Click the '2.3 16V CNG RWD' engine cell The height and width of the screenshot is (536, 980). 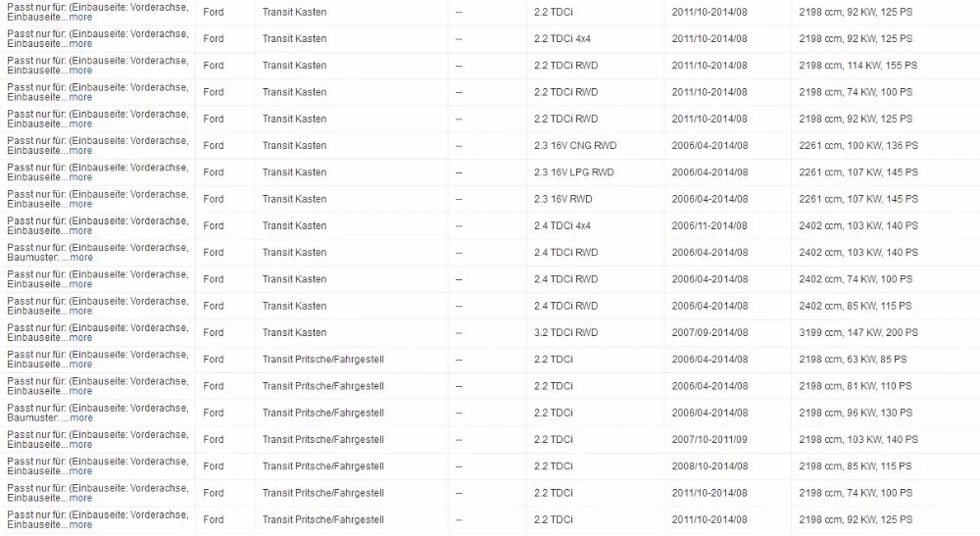[x=575, y=146]
